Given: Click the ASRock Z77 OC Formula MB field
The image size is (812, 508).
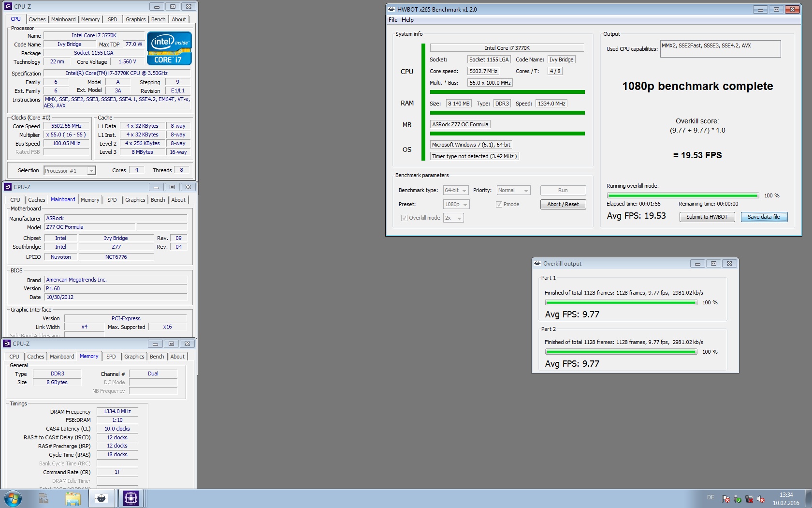Looking at the screenshot, I should pyautogui.click(x=460, y=125).
